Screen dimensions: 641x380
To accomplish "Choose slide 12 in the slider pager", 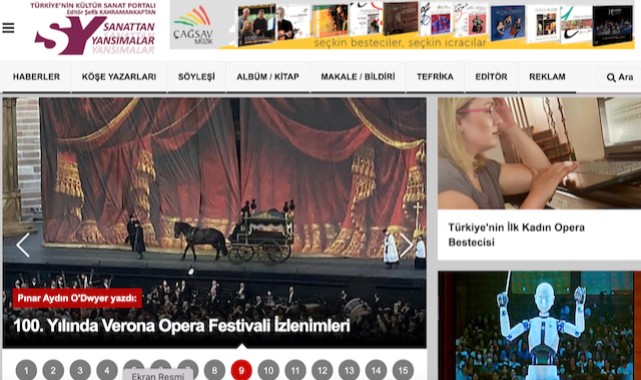I will 322,370.
